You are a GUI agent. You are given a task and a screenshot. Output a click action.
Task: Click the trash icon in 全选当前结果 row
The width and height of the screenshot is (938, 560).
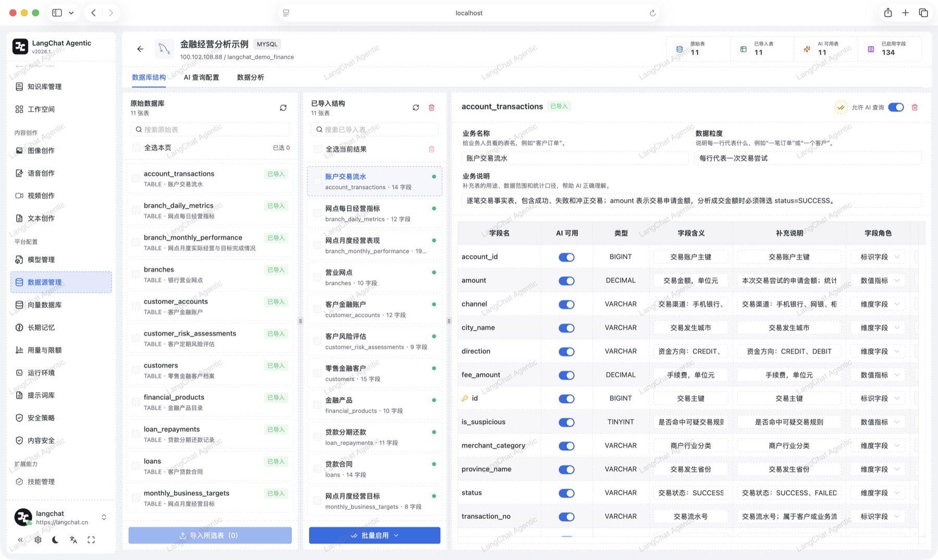[431, 150]
